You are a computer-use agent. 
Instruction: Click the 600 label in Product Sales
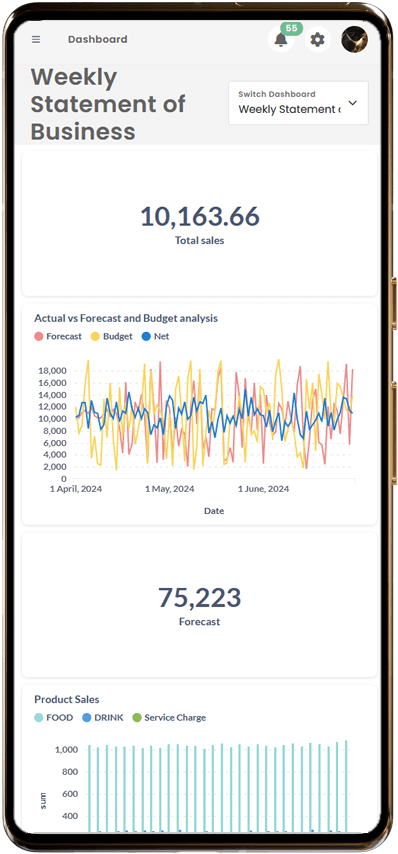click(x=69, y=794)
